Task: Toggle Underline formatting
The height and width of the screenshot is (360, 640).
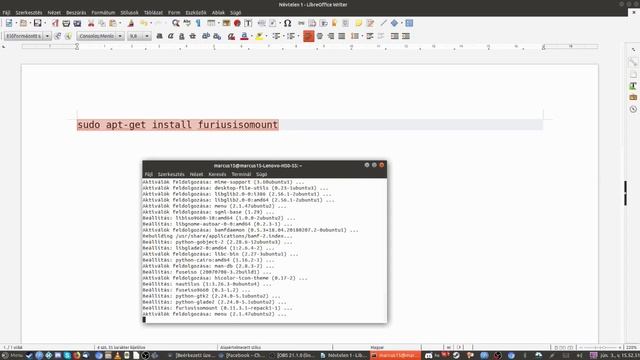Action: (x=182, y=36)
